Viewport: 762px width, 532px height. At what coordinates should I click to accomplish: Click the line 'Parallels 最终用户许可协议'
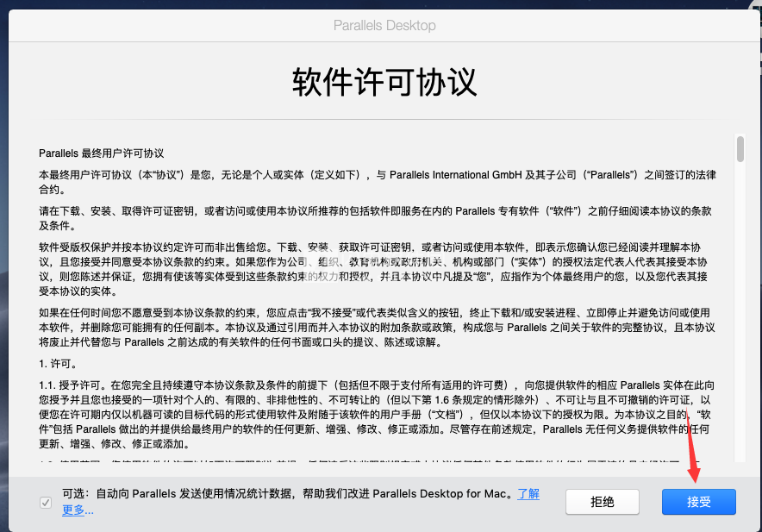click(x=102, y=153)
